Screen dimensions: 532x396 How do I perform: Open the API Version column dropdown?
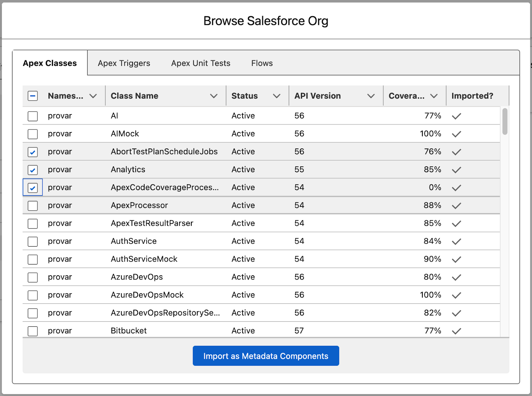[x=371, y=96]
